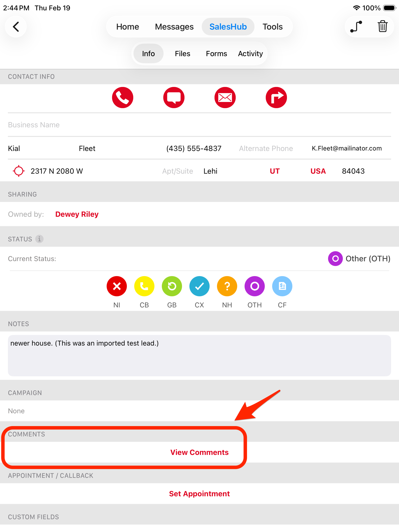The width and height of the screenshot is (399, 532).
Task: Tap the trash delete icon
Action: click(x=382, y=27)
